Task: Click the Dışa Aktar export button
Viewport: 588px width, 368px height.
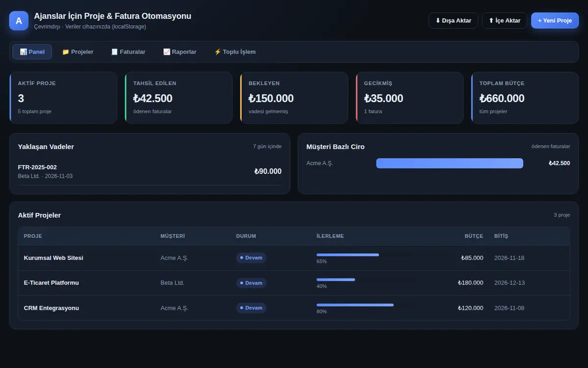Action: 453,21
